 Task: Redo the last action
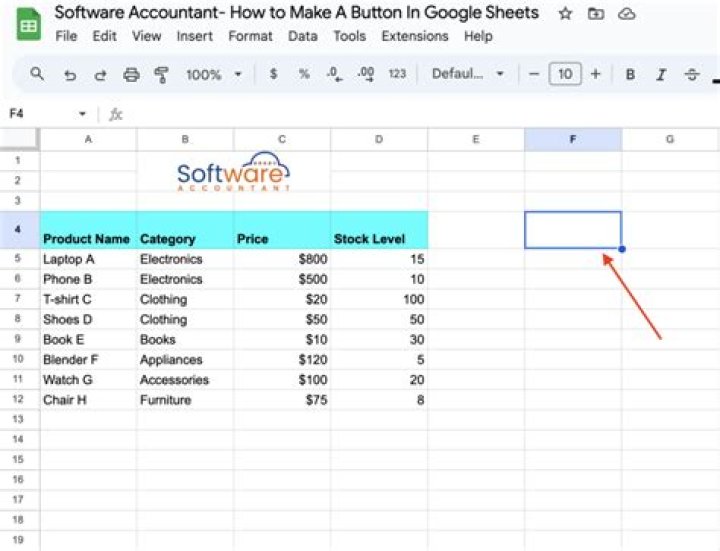tap(100, 74)
